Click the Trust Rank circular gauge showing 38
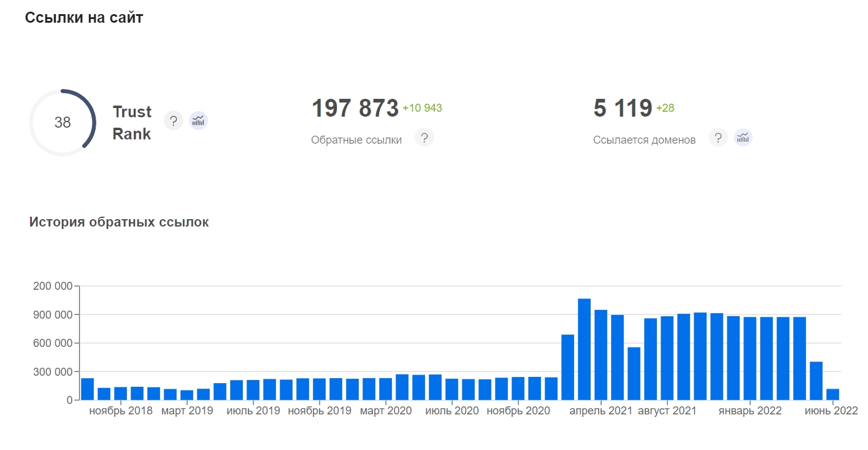This screenshot has width=868, height=450. pyautogui.click(x=63, y=123)
